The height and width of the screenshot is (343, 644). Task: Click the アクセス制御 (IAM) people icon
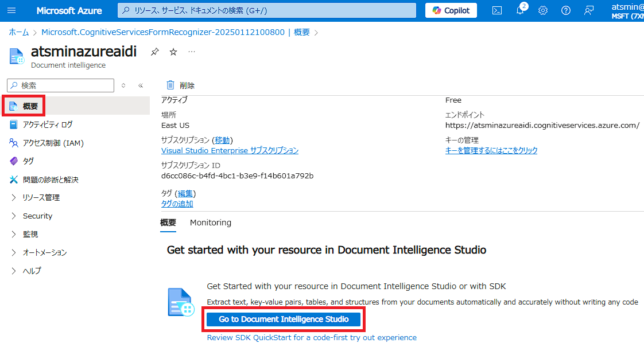tap(14, 143)
